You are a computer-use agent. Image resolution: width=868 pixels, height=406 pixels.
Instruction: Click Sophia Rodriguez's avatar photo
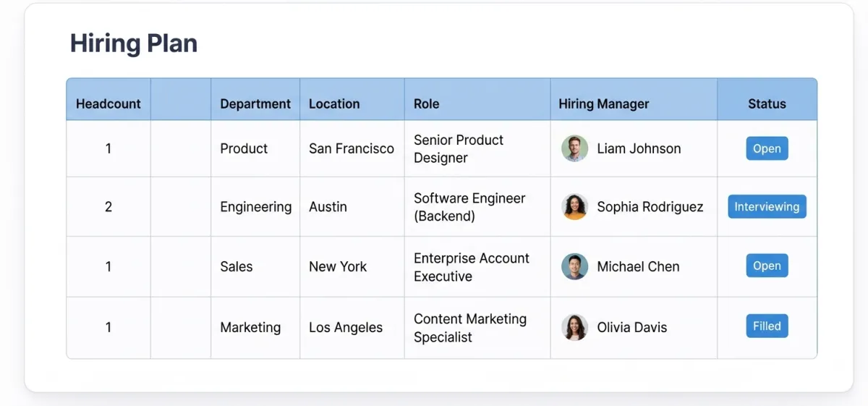pos(574,207)
